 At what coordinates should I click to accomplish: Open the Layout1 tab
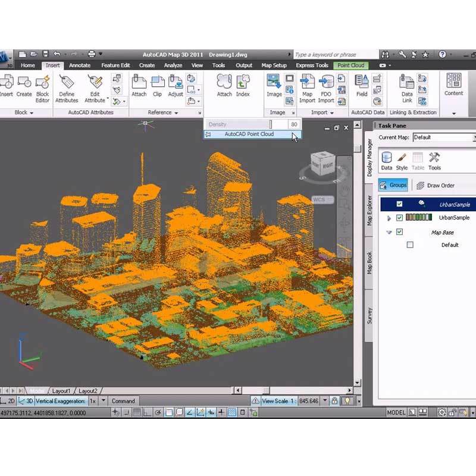point(61,391)
